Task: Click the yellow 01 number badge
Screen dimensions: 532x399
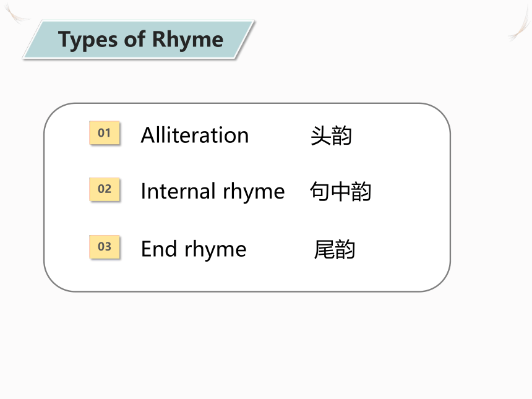Action: point(105,132)
